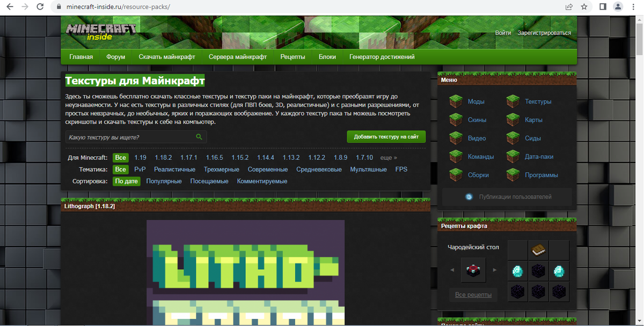Click the grass block icon beside Моды
This screenshot has width=644, height=326.
456,101
